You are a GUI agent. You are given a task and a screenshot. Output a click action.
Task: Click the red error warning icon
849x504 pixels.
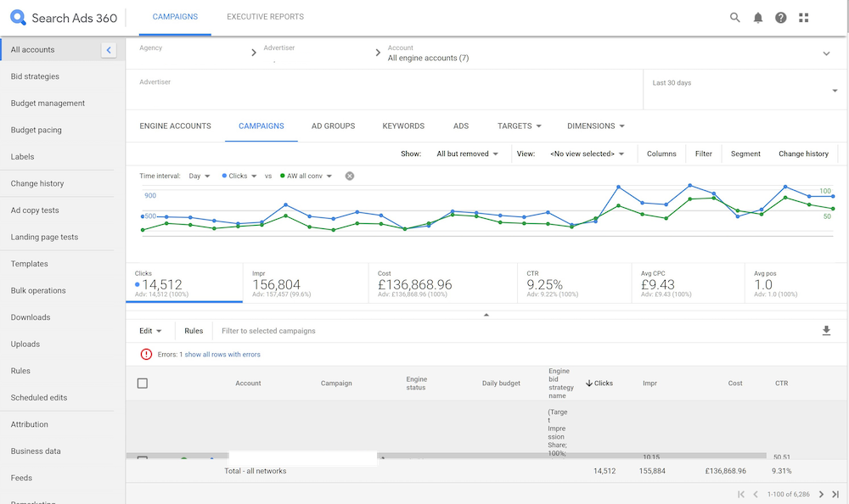(146, 355)
